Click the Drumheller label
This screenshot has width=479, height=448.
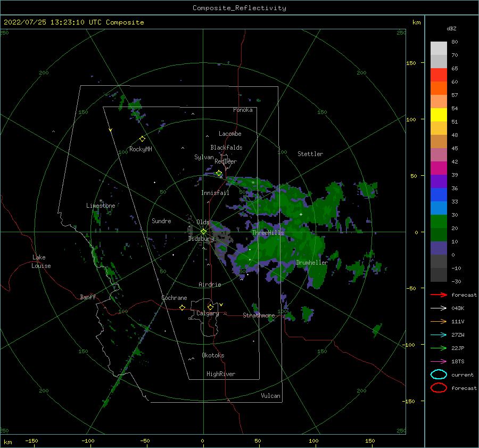[311, 263]
